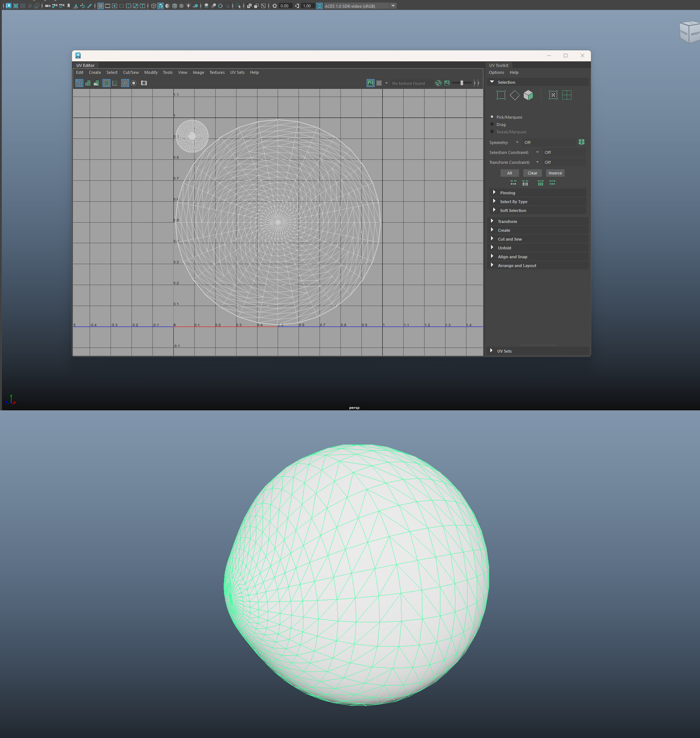Open the Transform Constraint dropdown
The image size is (700, 738).
point(537,162)
